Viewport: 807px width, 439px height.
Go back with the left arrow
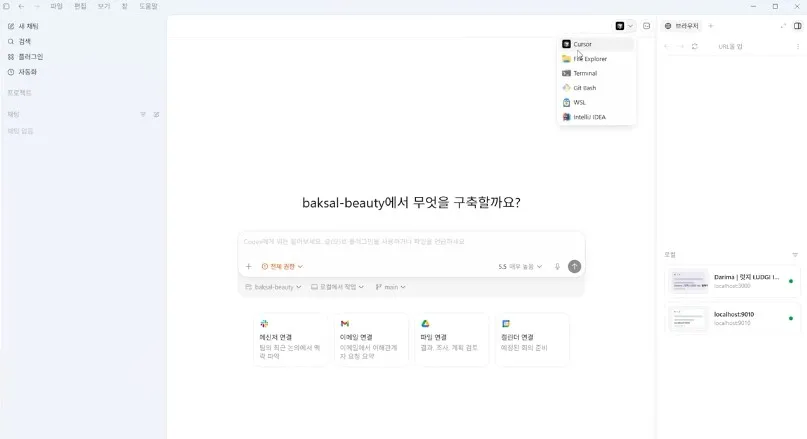click(21, 6)
